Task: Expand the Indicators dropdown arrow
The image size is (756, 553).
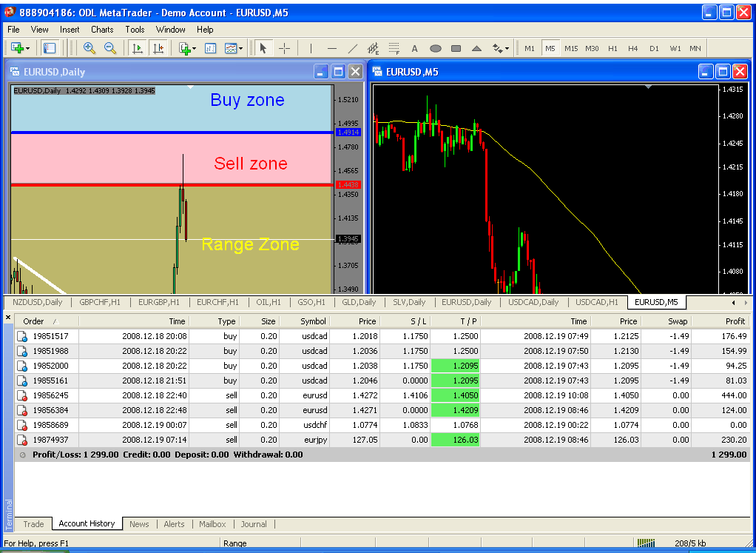Action: tap(195, 49)
